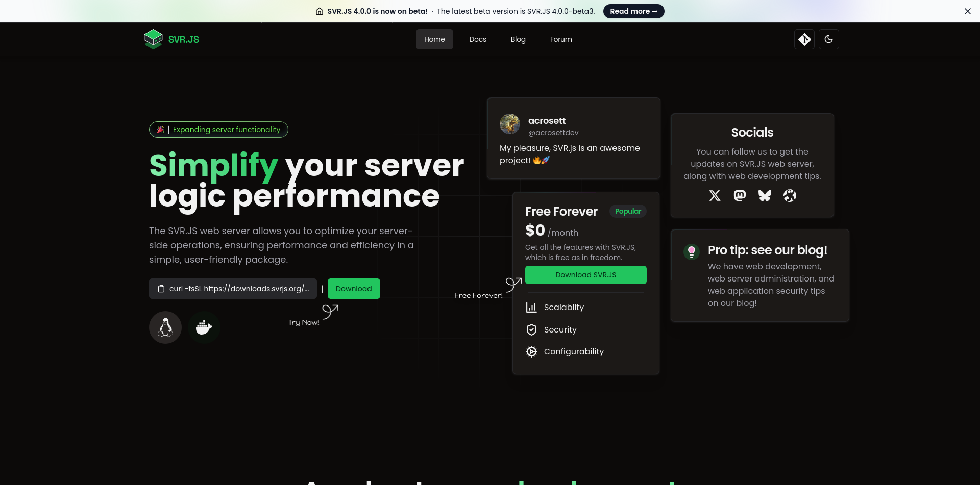Copy the curl install command with the clipboard icon
The width and height of the screenshot is (980, 485).
click(161, 289)
